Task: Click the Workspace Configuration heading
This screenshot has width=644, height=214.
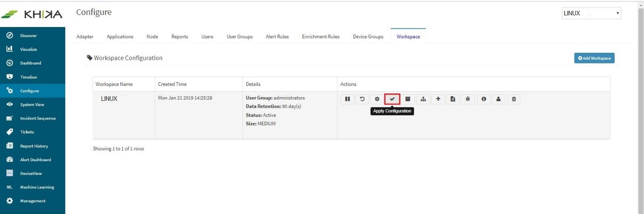Action: pyautogui.click(x=125, y=58)
